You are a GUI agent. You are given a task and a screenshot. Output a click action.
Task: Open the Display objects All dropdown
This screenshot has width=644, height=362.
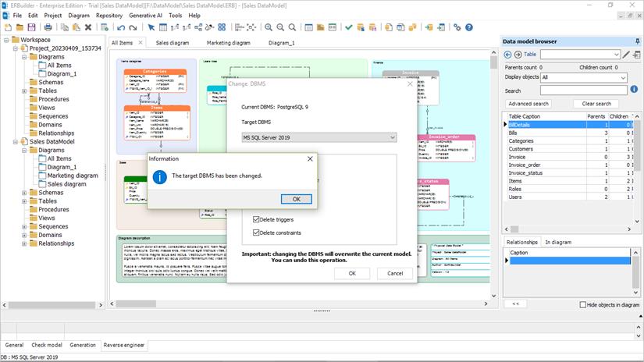[584, 77]
